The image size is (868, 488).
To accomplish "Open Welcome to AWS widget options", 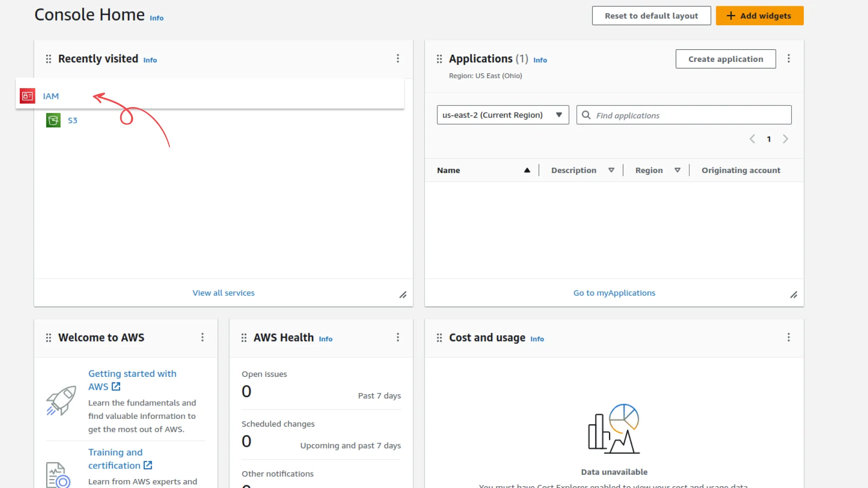I will 202,337.
